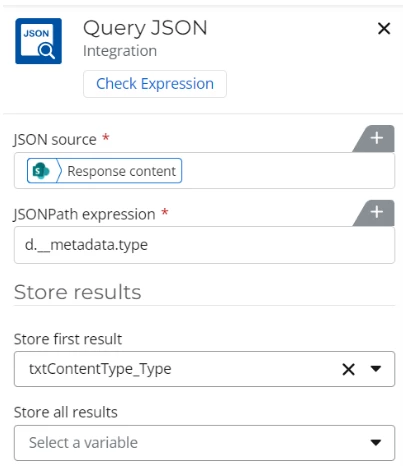This screenshot has height=466, width=403.
Task: Expand the Store first result dropdown arrow
Action: point(376,369)
